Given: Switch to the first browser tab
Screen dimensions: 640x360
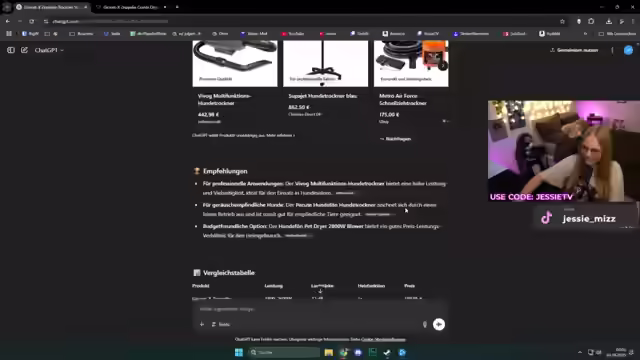Looking at the screenshot, I should 51,7.
